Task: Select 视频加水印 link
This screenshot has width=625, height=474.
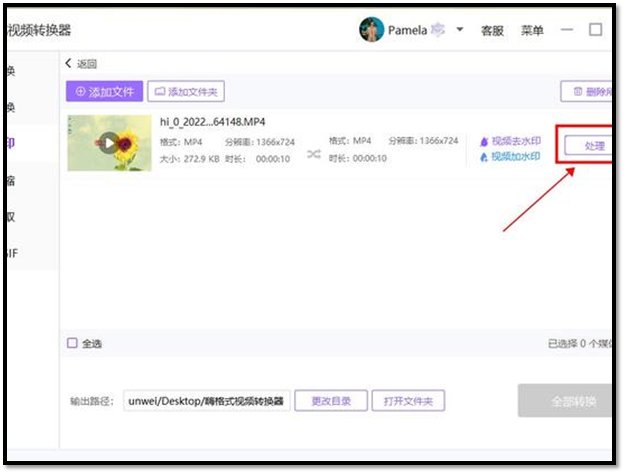Action: (x=510, y=157)
